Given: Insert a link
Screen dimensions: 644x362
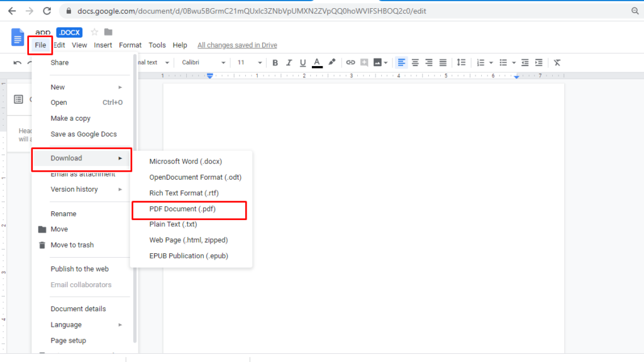Looking at the screenshot, I should (x=350, y=62).
